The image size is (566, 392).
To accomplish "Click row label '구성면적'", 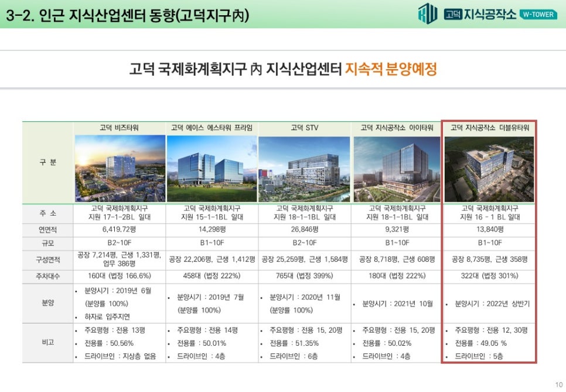I will (47, 260).
